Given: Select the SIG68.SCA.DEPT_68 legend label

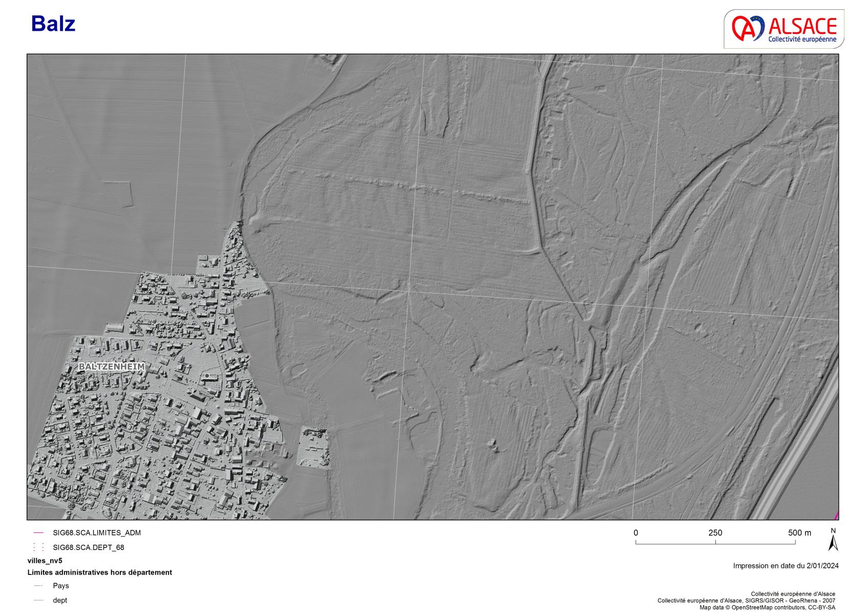Looking at the screenshot, I should pos(88,547).
